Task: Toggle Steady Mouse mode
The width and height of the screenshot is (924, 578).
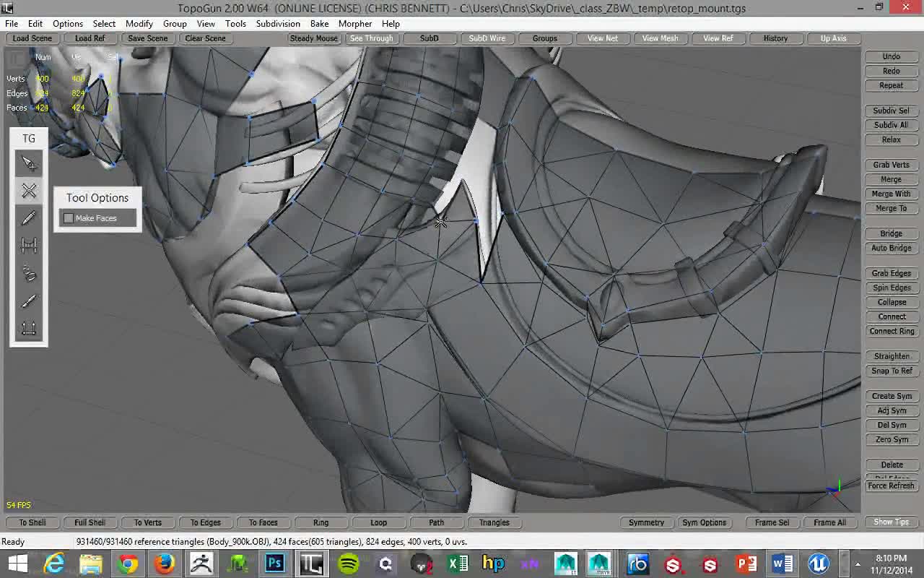Action: pos(313,38)
